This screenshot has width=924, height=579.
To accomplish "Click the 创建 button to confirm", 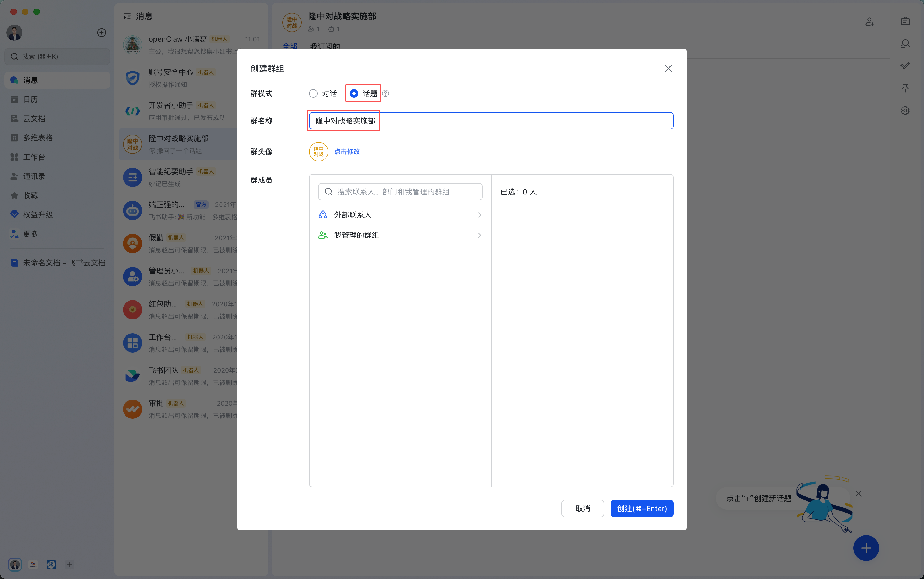I will (642, 508).
